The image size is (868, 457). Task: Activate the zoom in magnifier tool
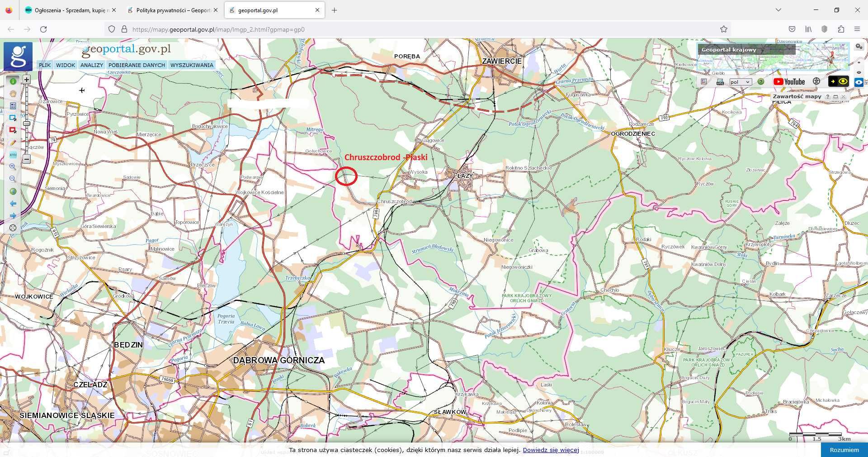[x=13, y=167]
